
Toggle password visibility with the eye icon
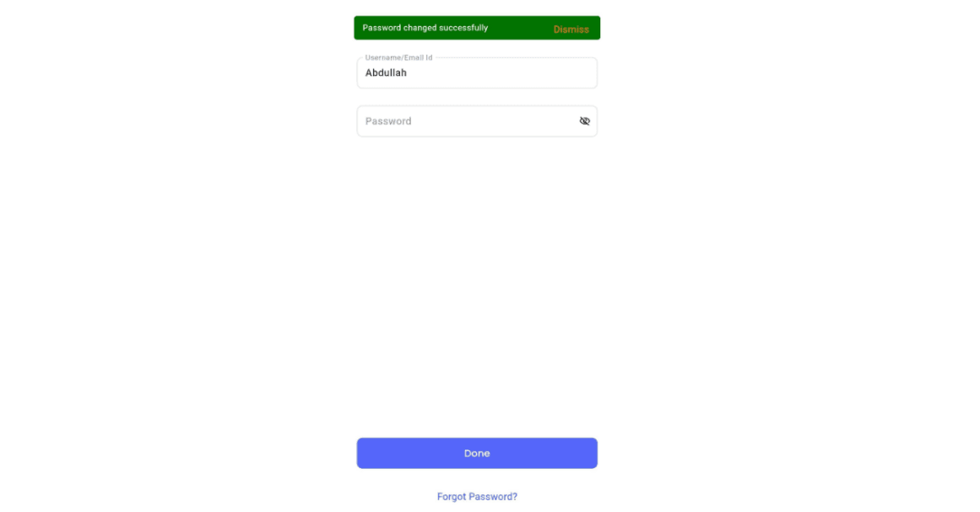pos(584,121)
